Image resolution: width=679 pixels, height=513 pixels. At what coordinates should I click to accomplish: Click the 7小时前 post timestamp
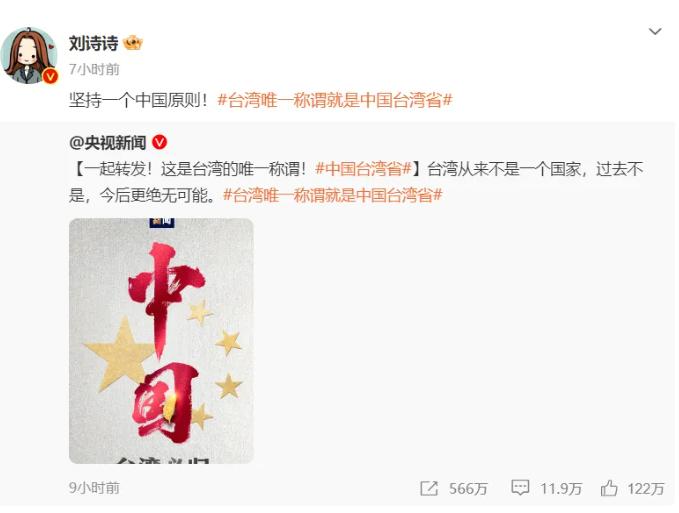click(94, 69)
